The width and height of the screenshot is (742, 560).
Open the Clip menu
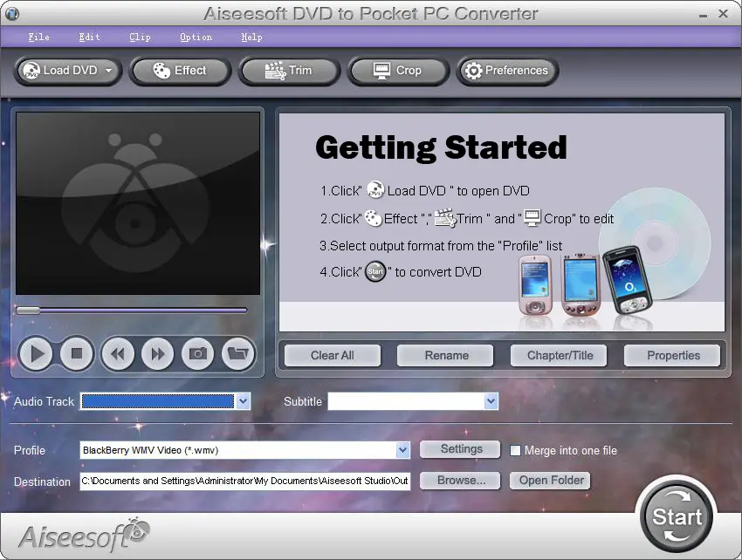pos(140,37)
